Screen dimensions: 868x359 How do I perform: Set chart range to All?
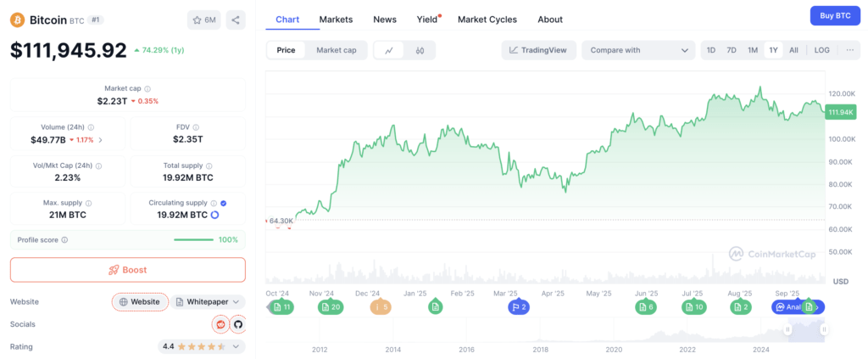tap(793, 50)
